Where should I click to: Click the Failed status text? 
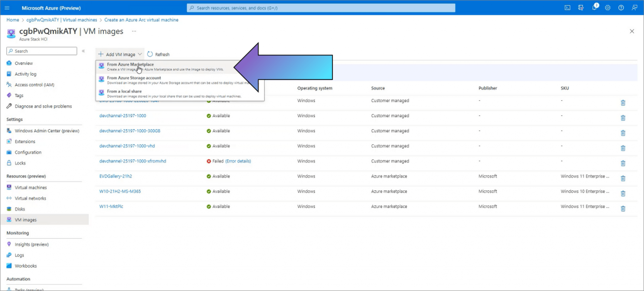218,161
